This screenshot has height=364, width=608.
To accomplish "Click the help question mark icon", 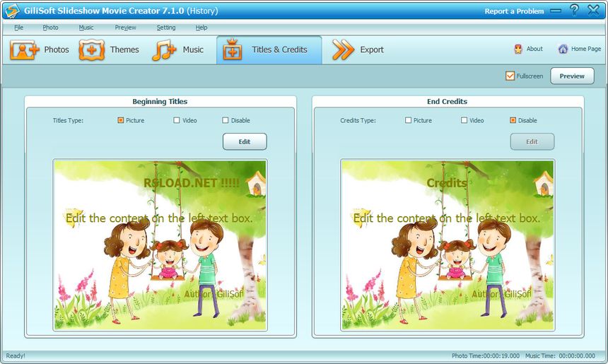I will [x=574, y=10].
